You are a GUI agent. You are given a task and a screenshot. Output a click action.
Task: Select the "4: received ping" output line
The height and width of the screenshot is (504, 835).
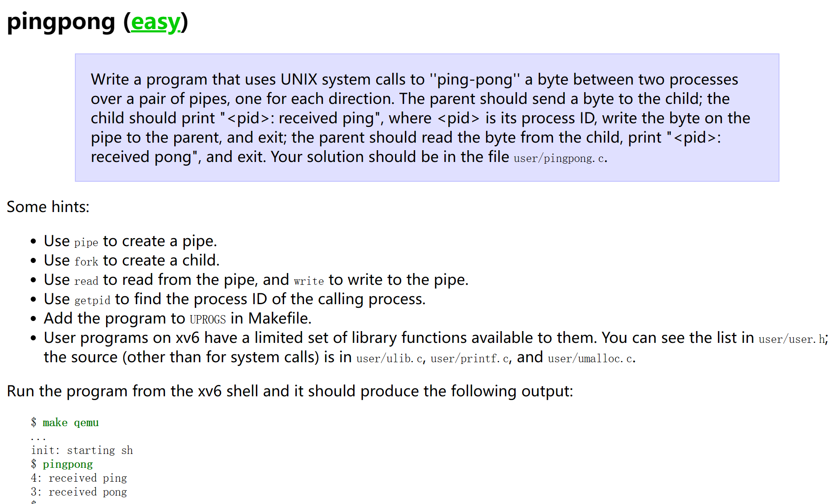[x=79, y=478]
